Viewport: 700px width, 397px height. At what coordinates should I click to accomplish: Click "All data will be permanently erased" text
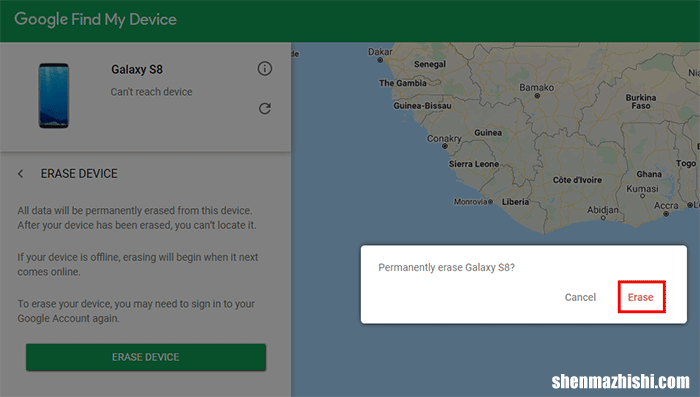[137, 218]
